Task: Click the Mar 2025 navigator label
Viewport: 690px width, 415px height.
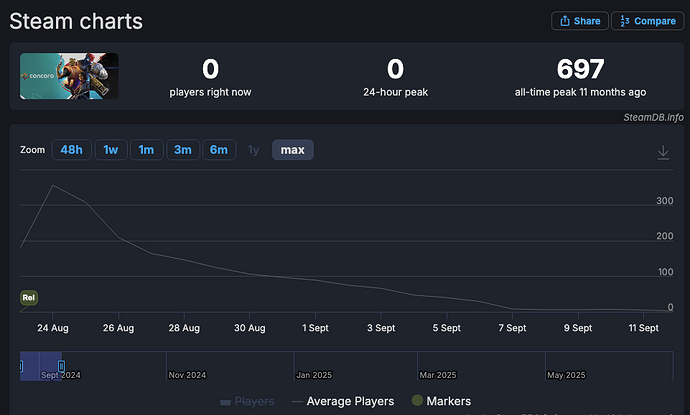Action: click(438, 375)
